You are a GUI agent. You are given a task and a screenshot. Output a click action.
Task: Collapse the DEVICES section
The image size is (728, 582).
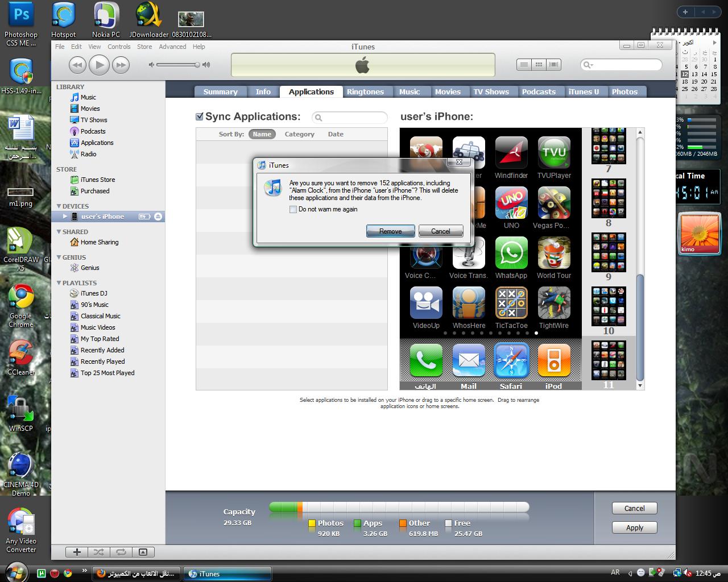(x=59, y=206)
